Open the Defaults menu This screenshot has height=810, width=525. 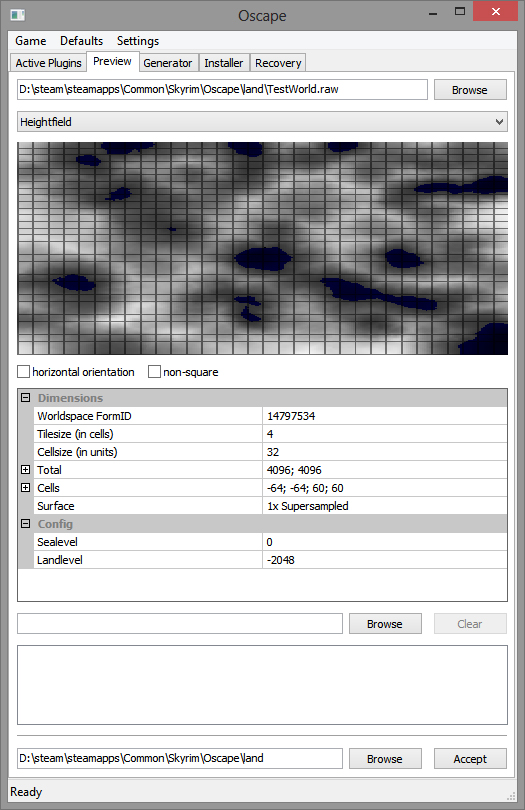82,41
